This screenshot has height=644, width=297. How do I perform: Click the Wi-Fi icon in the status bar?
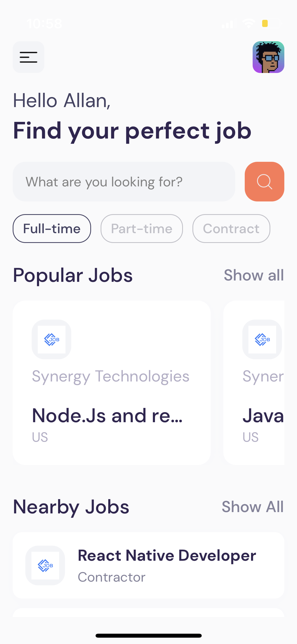(248, 23)
